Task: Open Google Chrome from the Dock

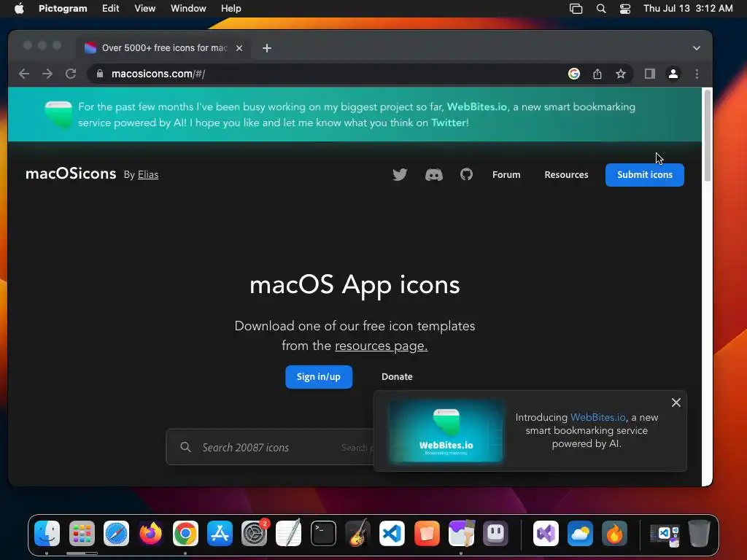Action: tap(185, 533)
